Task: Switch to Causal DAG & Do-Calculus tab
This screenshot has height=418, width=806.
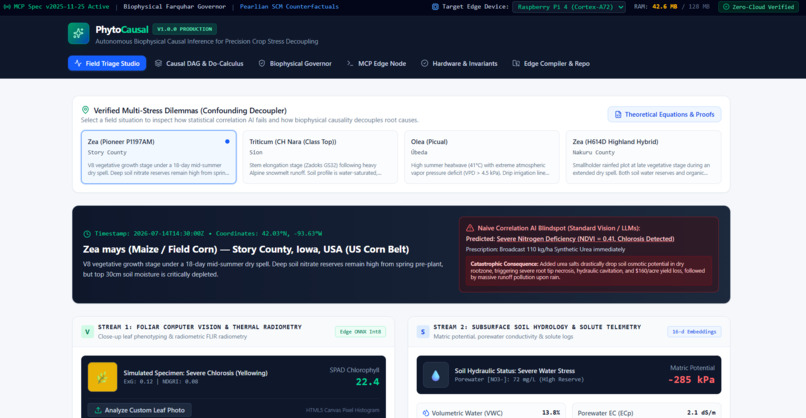Action: 199,63
